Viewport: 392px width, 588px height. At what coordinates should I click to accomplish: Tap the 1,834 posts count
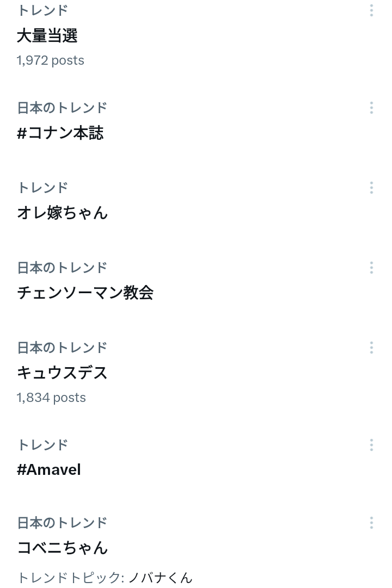coord(51,398)
